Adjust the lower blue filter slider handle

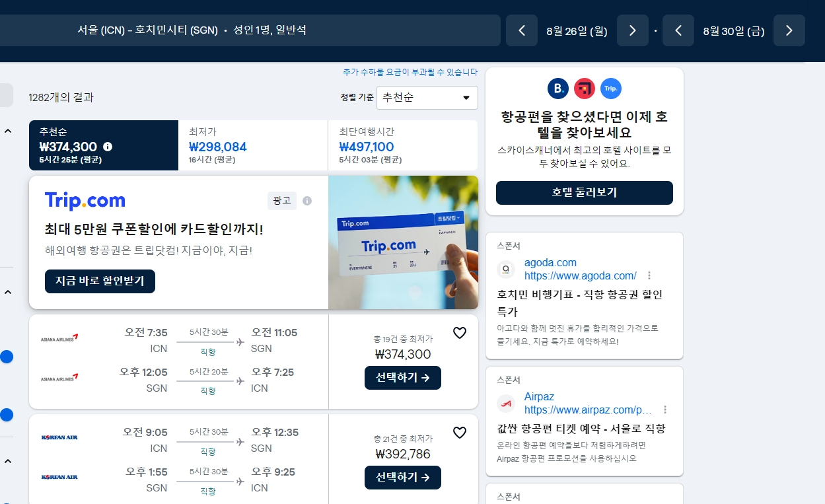(x=6, y=415)
